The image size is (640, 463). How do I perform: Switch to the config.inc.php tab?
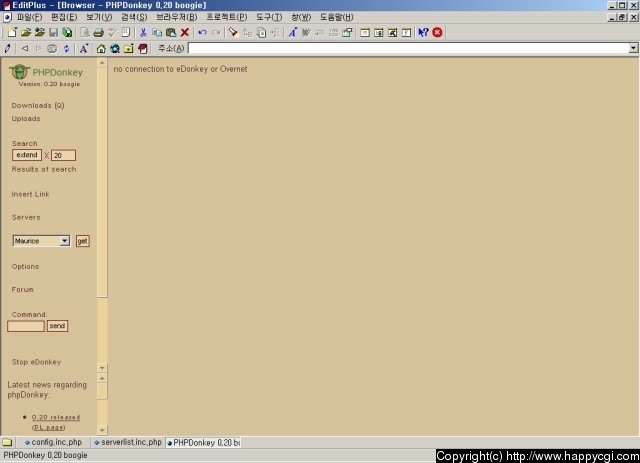53,442
